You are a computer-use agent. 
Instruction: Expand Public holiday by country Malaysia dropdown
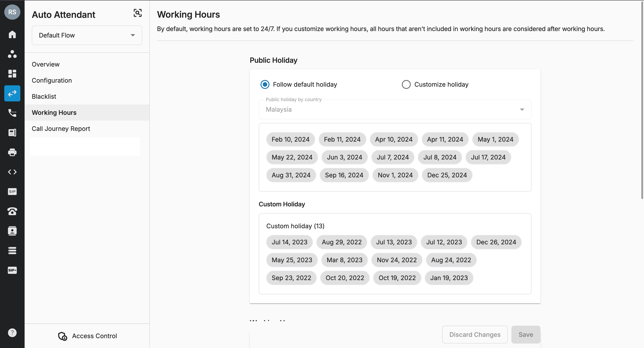[395, 110]
